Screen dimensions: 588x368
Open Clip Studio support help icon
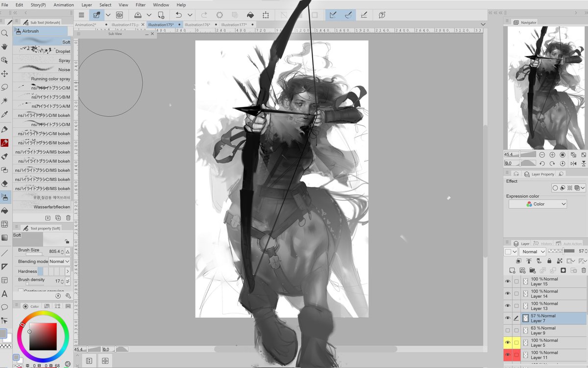[382, 15]
